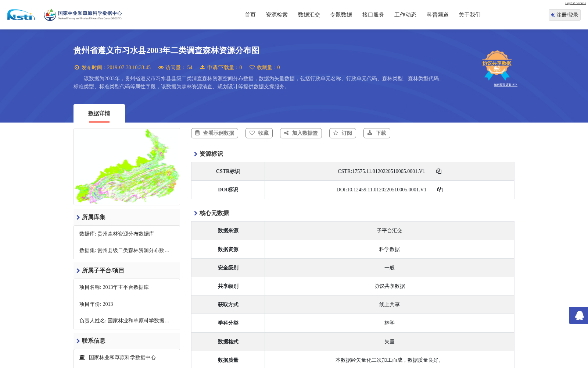588x368 pixels.
Task: Open the 资源检索 menu item
Action: point(277,15)
